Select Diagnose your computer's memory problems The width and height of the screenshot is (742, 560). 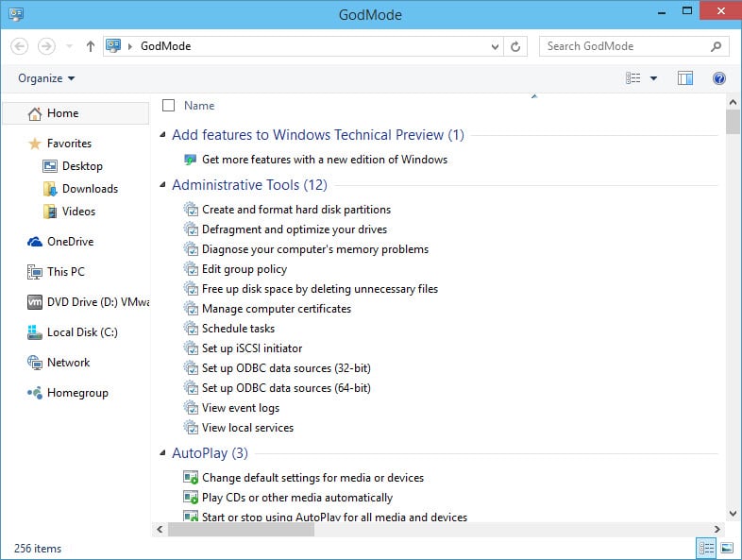click(315, 249)
